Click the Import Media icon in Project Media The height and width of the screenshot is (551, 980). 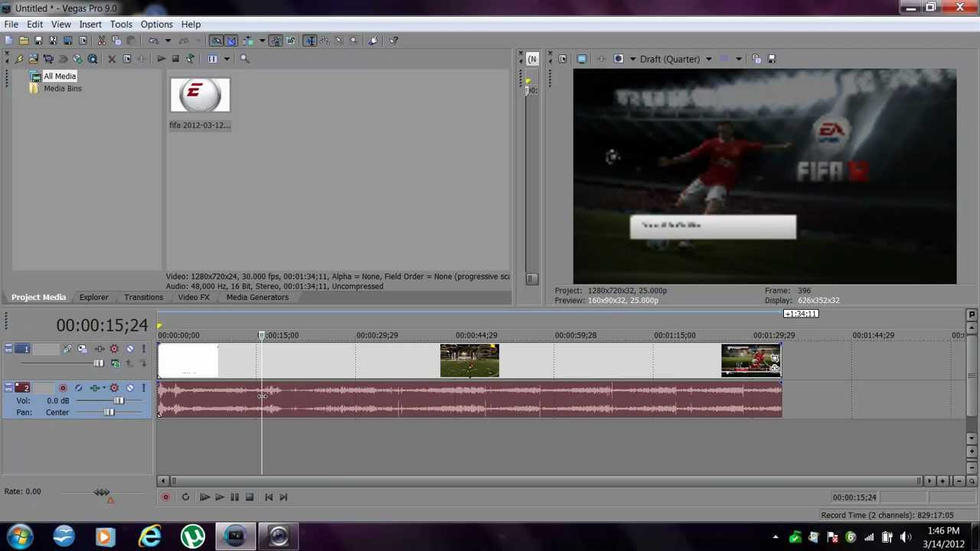pos(33,59)
